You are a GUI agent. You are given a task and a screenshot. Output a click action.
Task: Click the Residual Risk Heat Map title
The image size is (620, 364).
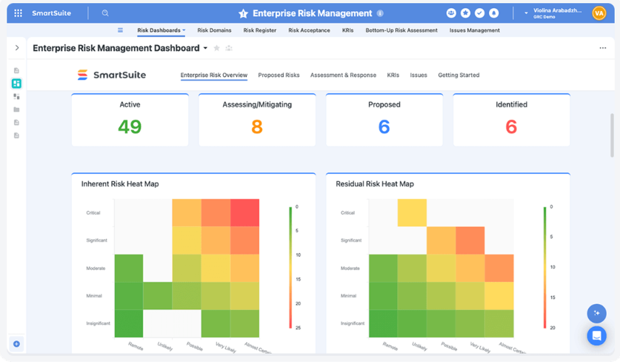tap(375, 184)
